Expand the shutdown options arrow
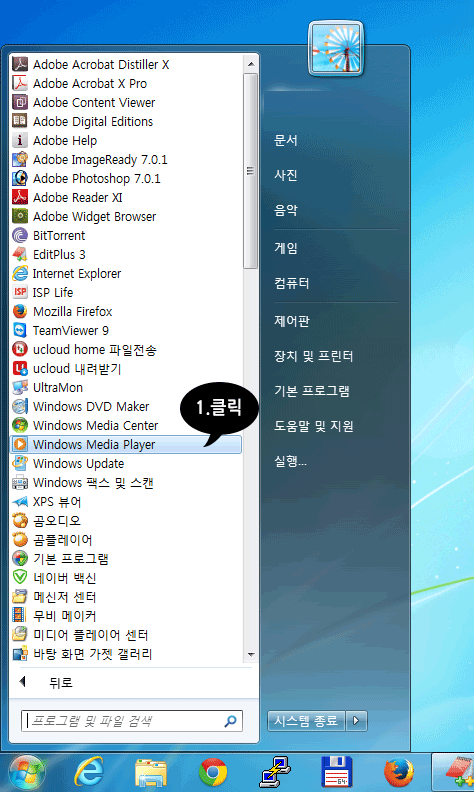This screenshot has width=474, height=792. point(356,721)
